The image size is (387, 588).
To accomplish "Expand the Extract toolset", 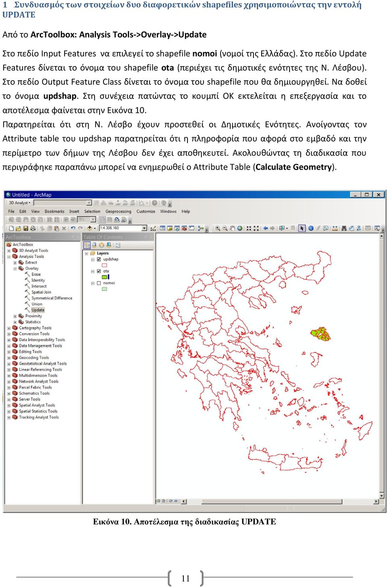I will coord(15,263).
